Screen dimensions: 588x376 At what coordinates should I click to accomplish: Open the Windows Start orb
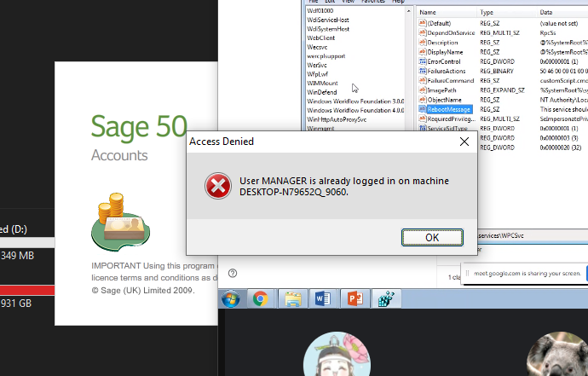pos(231,299)
